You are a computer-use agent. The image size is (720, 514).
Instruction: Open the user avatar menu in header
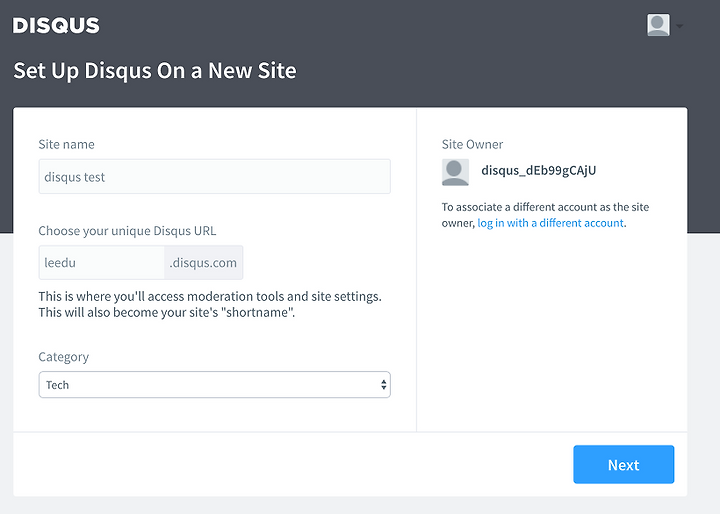point(658,25)
